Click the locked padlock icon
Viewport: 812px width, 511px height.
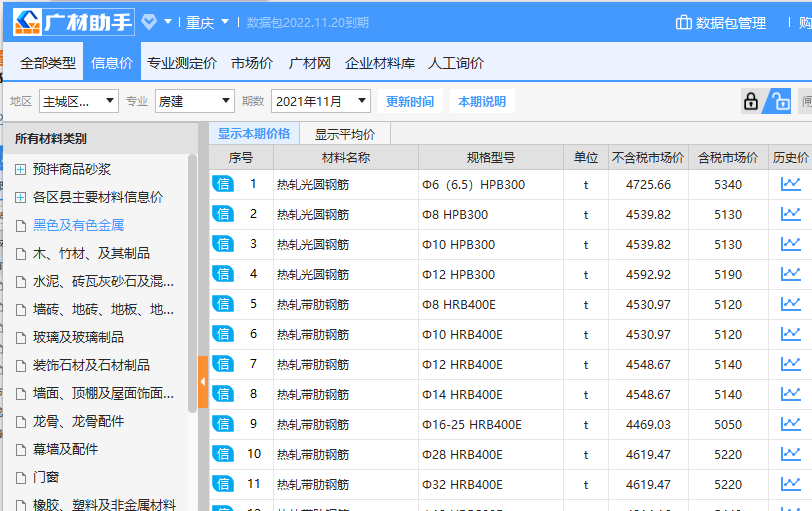[x=750, y=101]
